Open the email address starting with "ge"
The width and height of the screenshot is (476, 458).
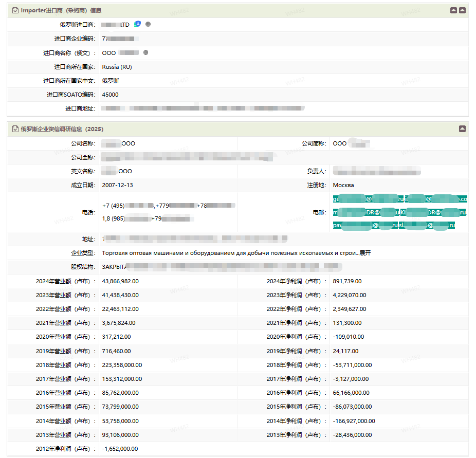tap(368, 199)
